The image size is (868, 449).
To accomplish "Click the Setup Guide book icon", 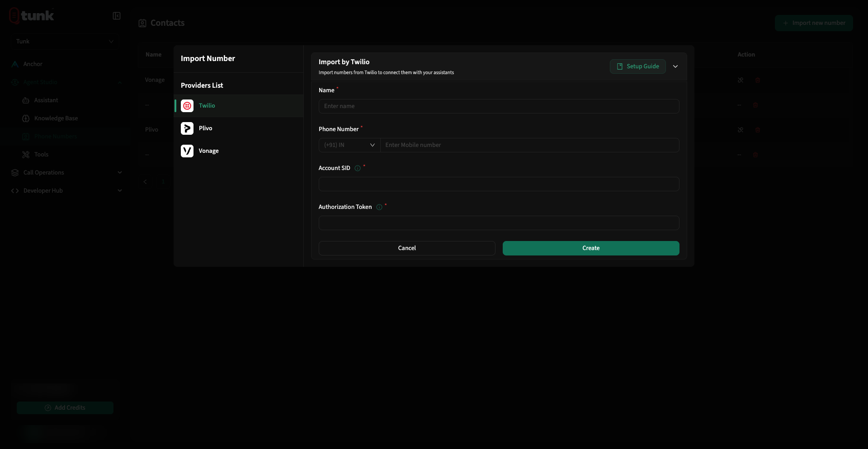I will [x=620, y=66].
